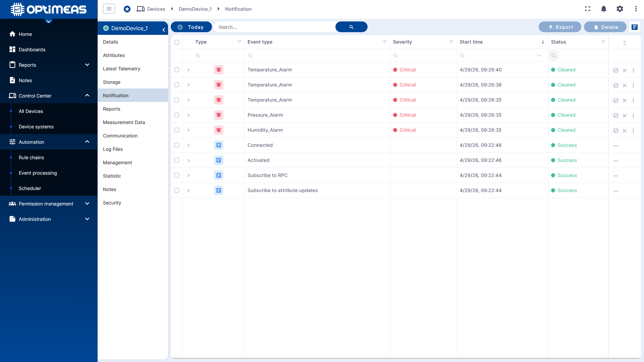
Task: Clear the 09:26:40 Temperature_Alarm with X icon
Action: tap(625, 70)
